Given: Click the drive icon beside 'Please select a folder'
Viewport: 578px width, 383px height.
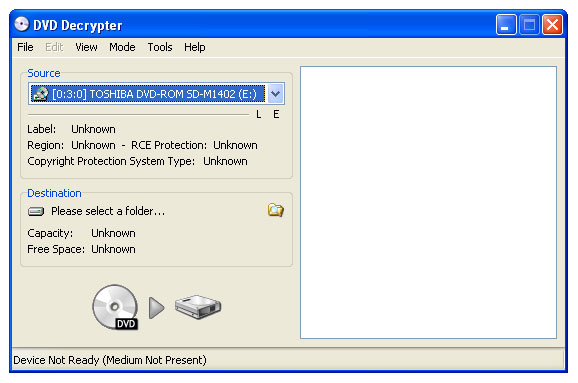Looking at the screenshot, I should 36,211.
